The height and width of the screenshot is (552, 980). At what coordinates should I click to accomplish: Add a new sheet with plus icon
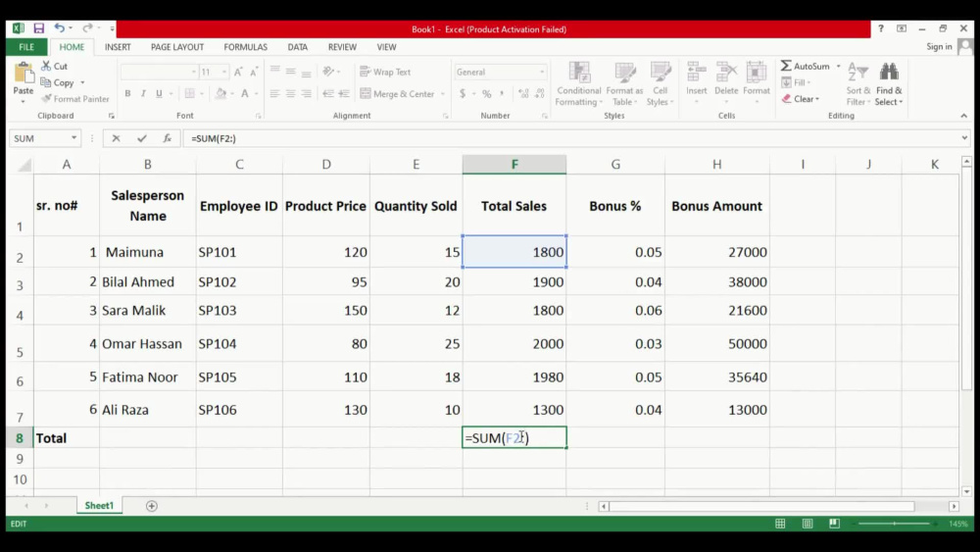(x=151, y=506)
